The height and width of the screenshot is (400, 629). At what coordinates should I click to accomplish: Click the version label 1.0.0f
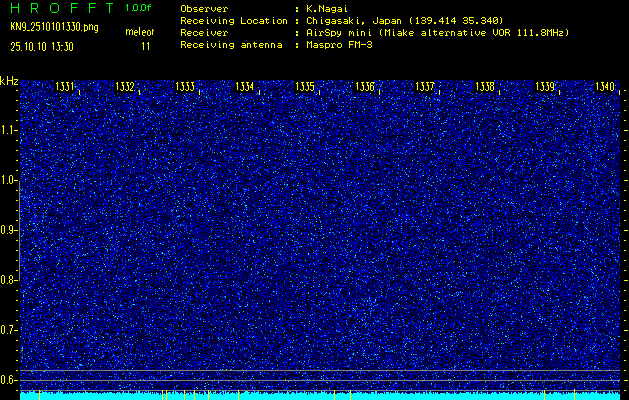[139, 7]
